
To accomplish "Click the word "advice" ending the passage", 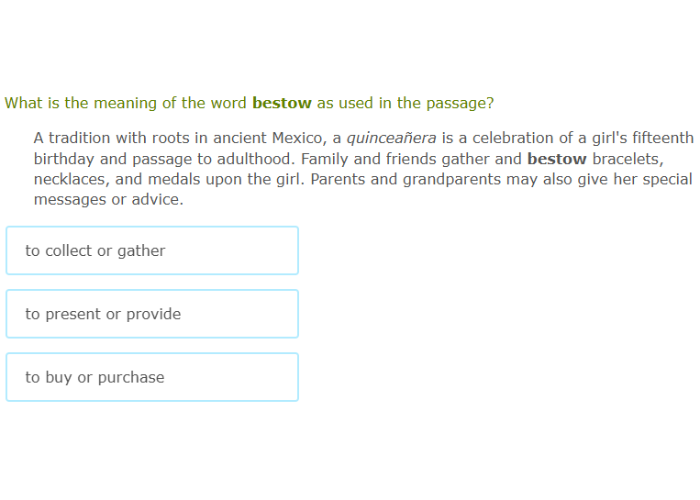I will [x=158, y=200].
